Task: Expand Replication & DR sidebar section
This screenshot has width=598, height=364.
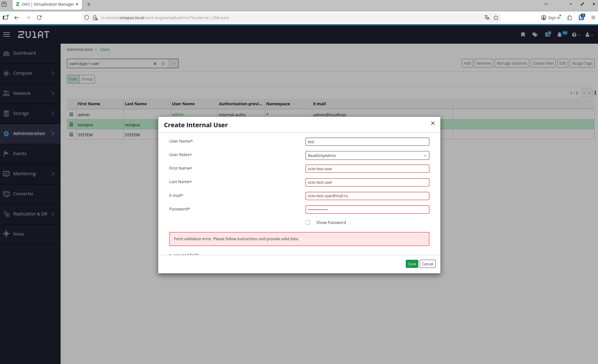Action: (x=30, y=214)
